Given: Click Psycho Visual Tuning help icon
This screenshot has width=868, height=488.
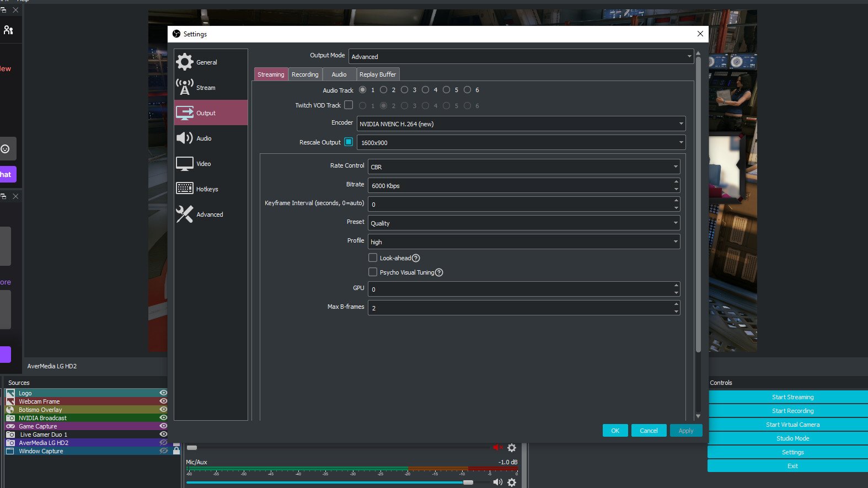Looking at the screenshot, I should point(439,272).
